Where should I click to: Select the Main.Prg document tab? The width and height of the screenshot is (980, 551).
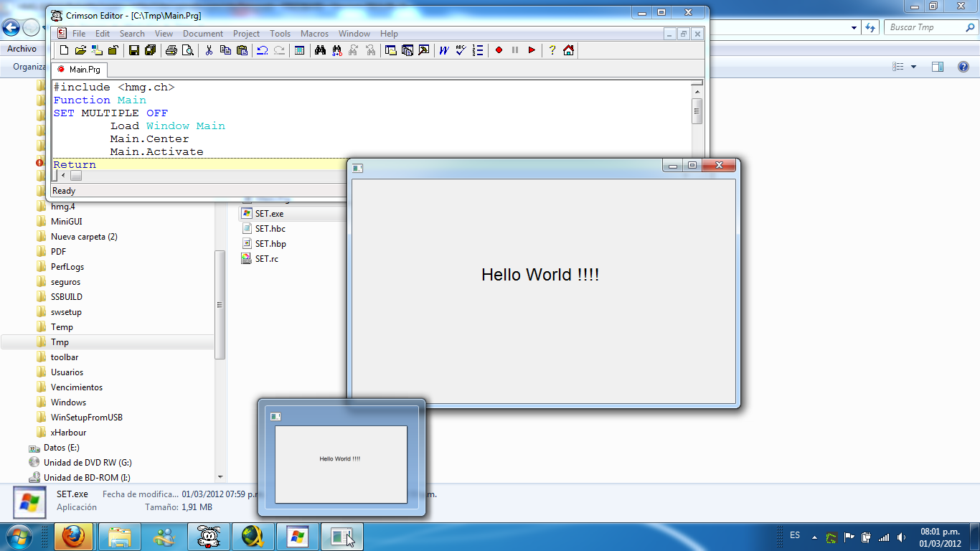pos(79,70)
